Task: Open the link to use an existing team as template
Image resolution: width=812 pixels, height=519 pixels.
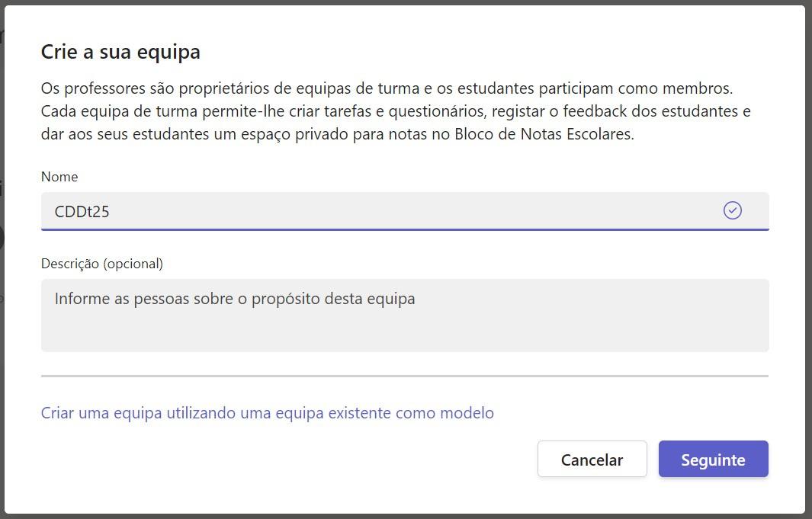Action: coord(267,413)
